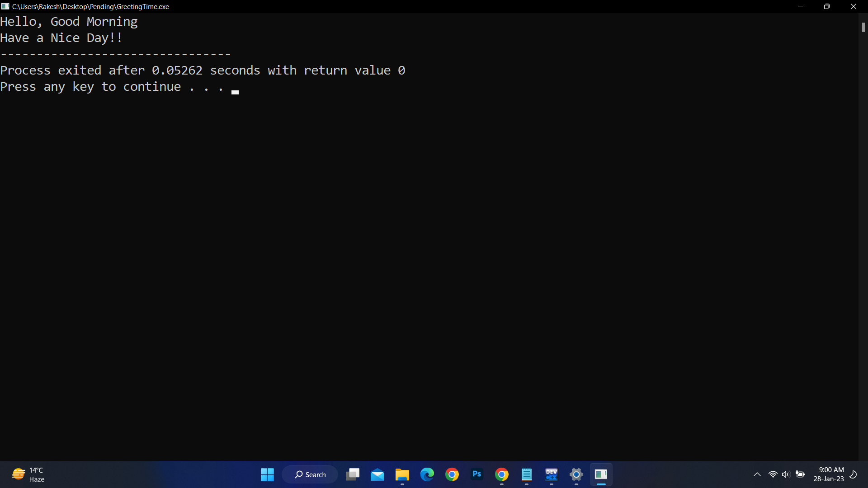This screenshot has height=488, width=868.
Task: Open the Wi-Fi status icon
Action: (x=773, y=474)
